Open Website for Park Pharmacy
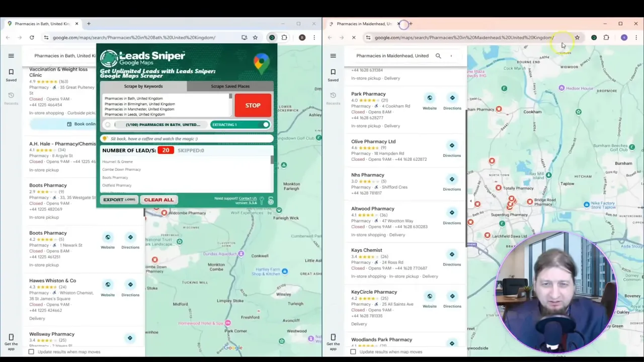The image size is (644, 362). [x=430, y=101]
